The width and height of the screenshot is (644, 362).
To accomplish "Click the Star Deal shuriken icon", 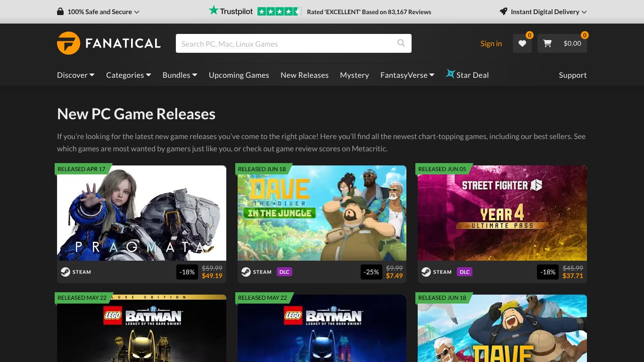I will [x=450, y=74].
